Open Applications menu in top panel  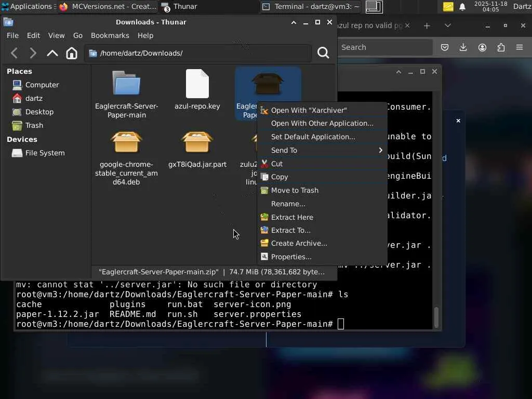28,6
